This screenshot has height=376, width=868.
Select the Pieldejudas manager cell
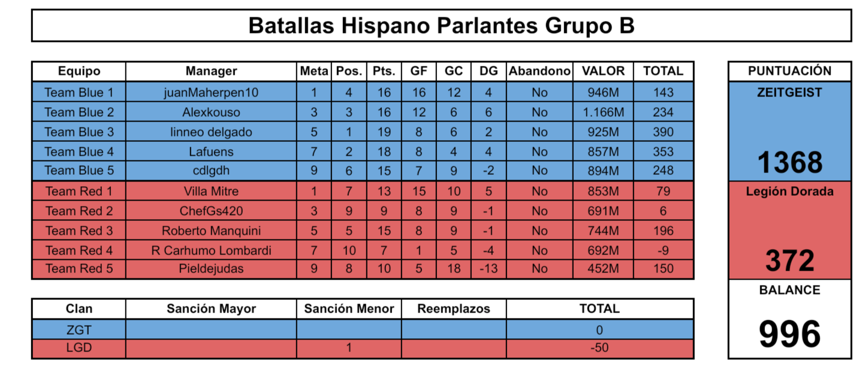211,269
